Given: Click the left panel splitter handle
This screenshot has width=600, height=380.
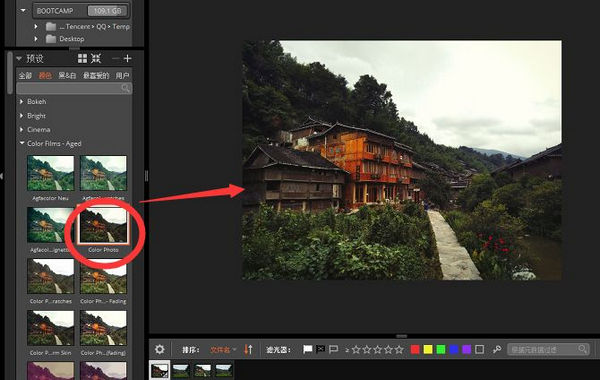Looking at the screenshot, I should tap(146, 176).
